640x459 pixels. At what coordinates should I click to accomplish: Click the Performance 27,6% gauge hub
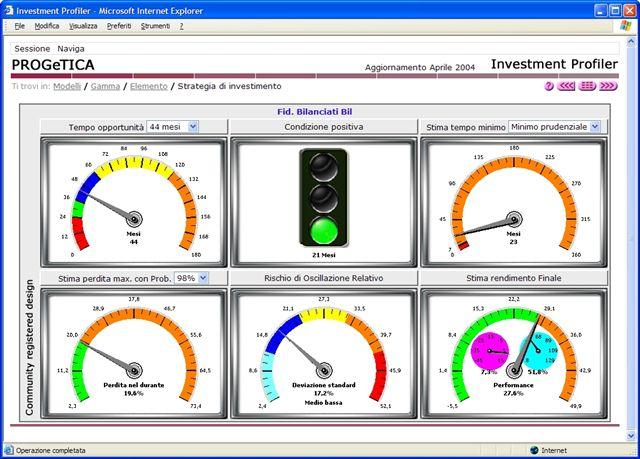coord(514,370)
